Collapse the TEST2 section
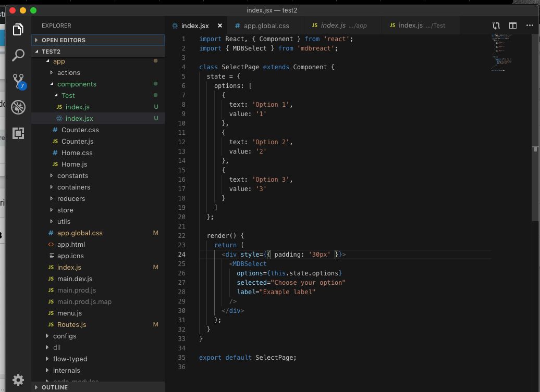Viewport: 540px width, 392px height. (98, 52)
